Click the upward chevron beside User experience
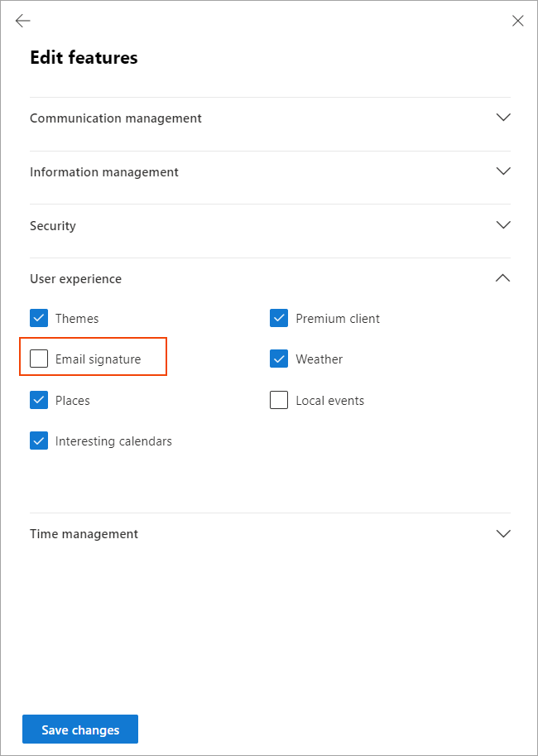The width and height of the screenshot is (538, 756). 503,278
